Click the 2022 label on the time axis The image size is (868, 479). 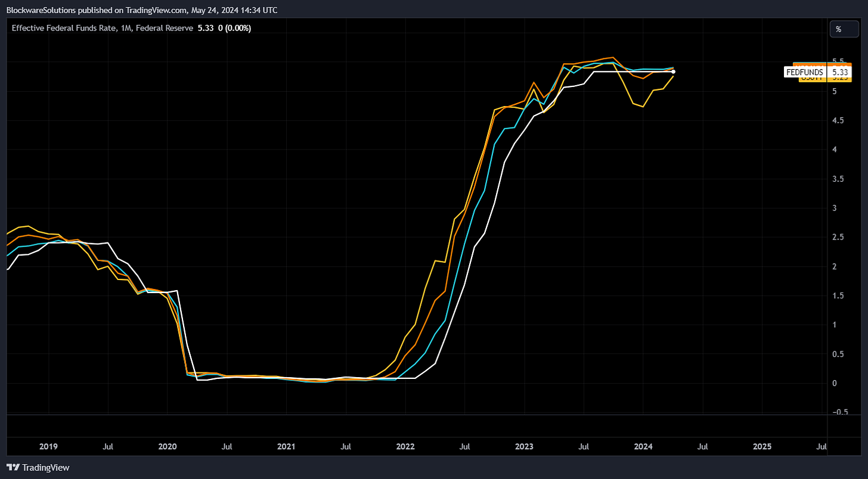point(405,446)
